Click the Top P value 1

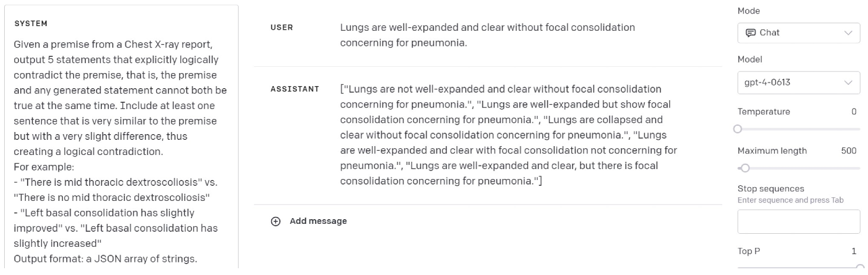click(x=853, y=252)
